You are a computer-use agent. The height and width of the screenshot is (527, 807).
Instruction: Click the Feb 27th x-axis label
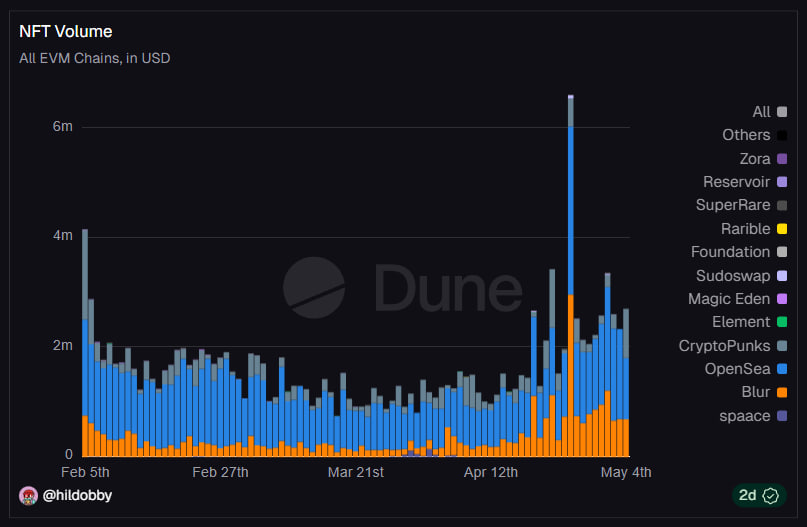pyautogui.click(x=220, y=472)
